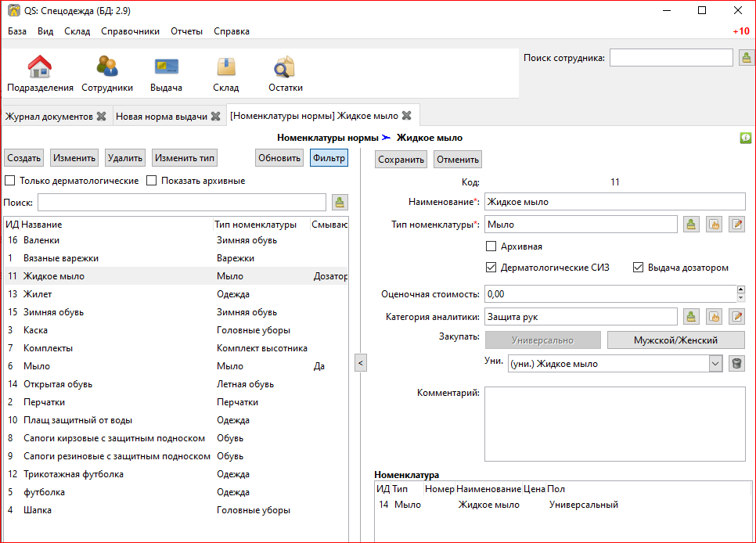Uncheck Дерматологические СИЗ checkbox
756x543 pixels.
coord(491,268)
